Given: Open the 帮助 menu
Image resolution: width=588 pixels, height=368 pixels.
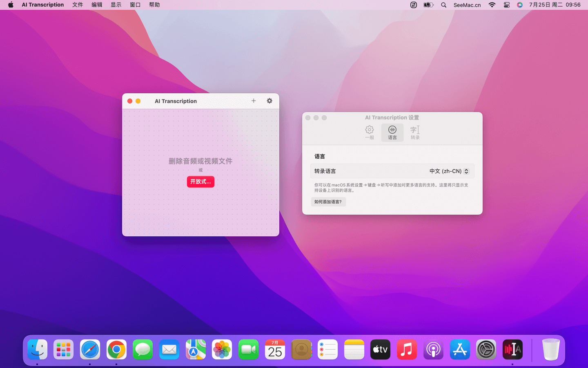Looking at the screenshot, I should (x=154, y=5).
